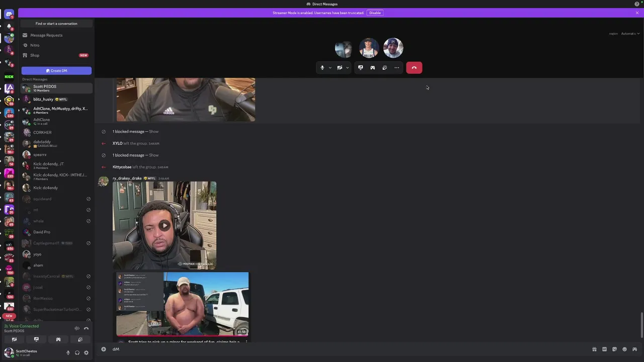Viewport: 644px width, 362px height.
Task: Open apps launcher in message bar
Action: pyautogui.click(x=634, y=349)
